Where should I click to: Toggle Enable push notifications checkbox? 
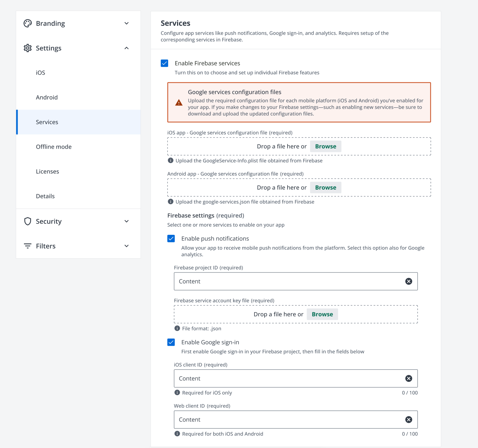tap(171, 239)
